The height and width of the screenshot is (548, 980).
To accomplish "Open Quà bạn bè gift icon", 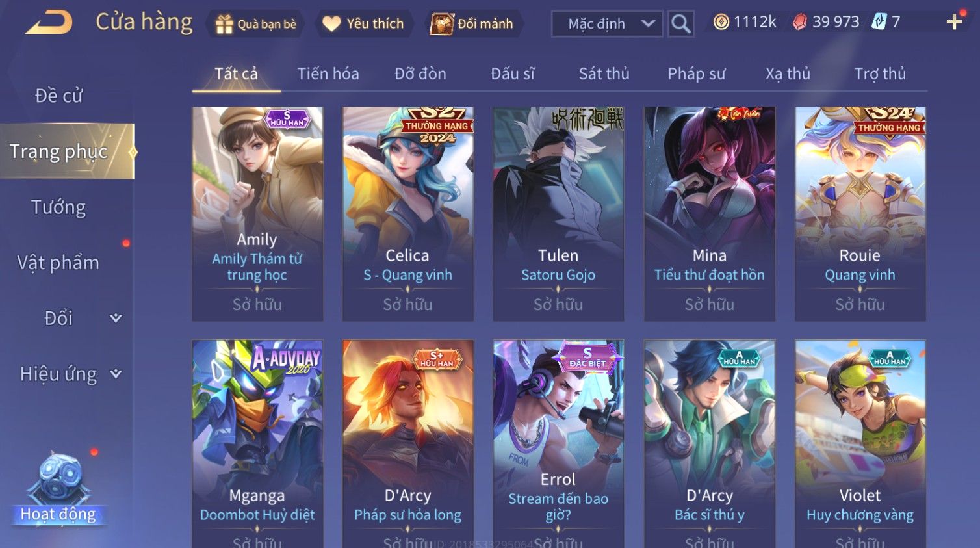I will pyautogui.click(x=255, y=24).
